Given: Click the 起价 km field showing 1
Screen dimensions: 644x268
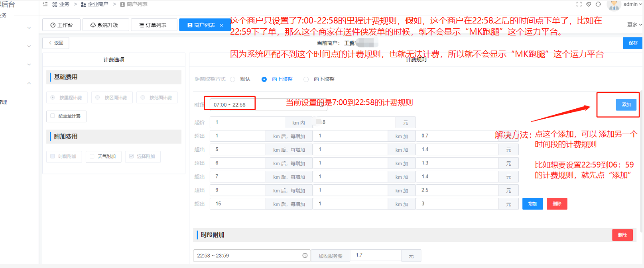Looking at the screenshot, I should (x=247, y=122).
